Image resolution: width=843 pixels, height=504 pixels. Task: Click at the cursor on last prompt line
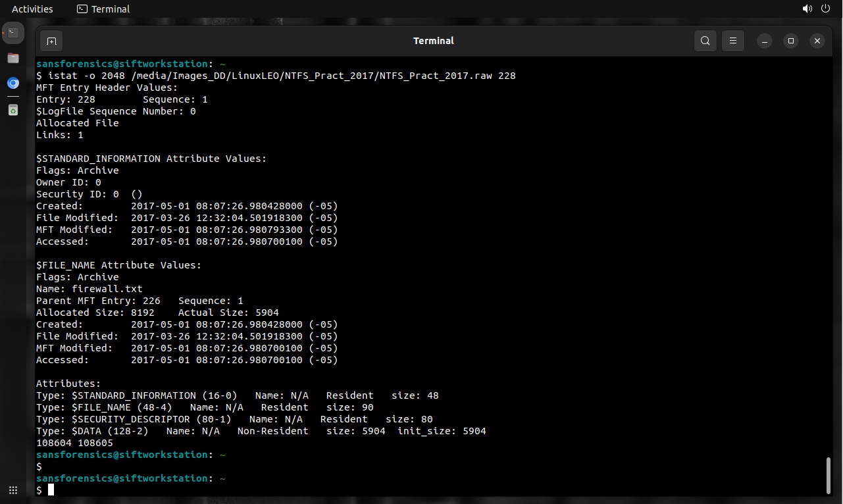click(51, 490)
